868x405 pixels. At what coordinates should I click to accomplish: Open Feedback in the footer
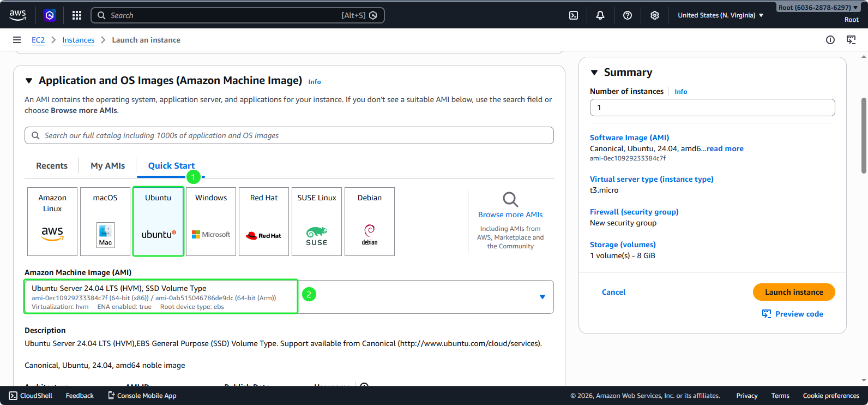[x=80, y=396]
